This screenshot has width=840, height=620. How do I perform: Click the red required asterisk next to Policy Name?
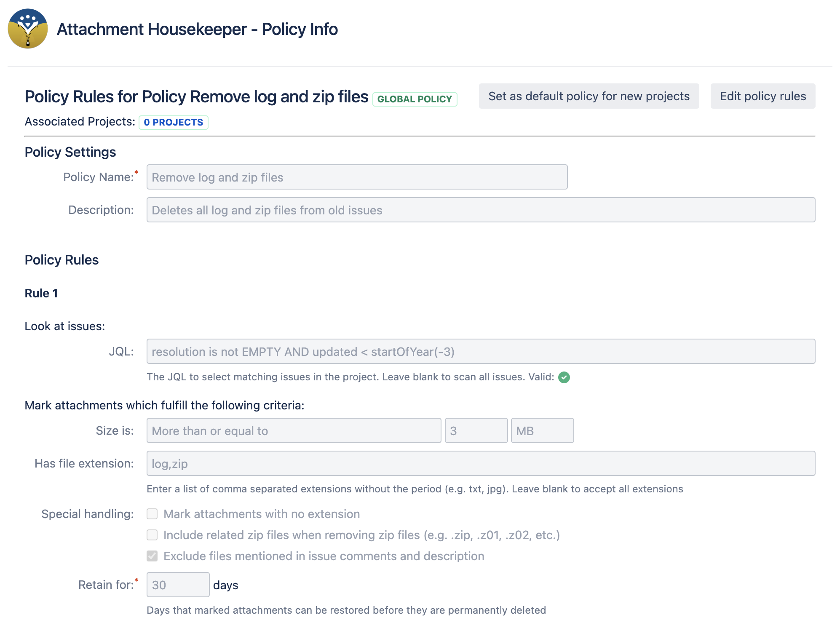tap(136, 172)
